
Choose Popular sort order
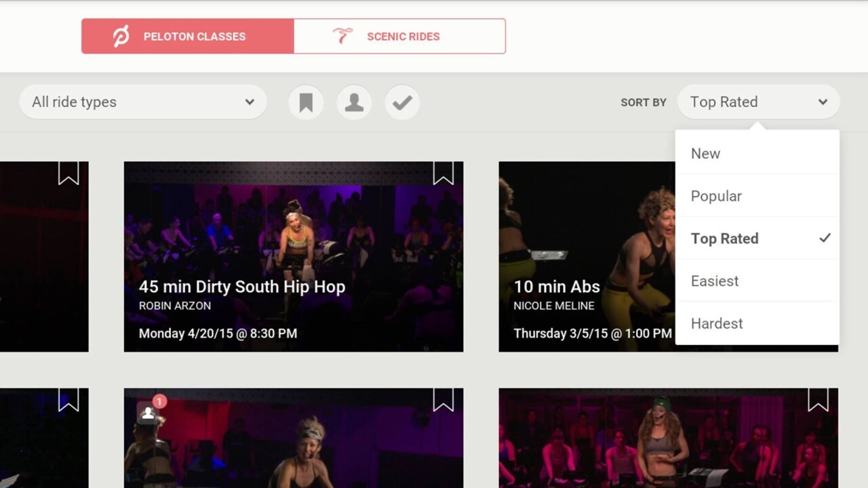click(716, 196)
